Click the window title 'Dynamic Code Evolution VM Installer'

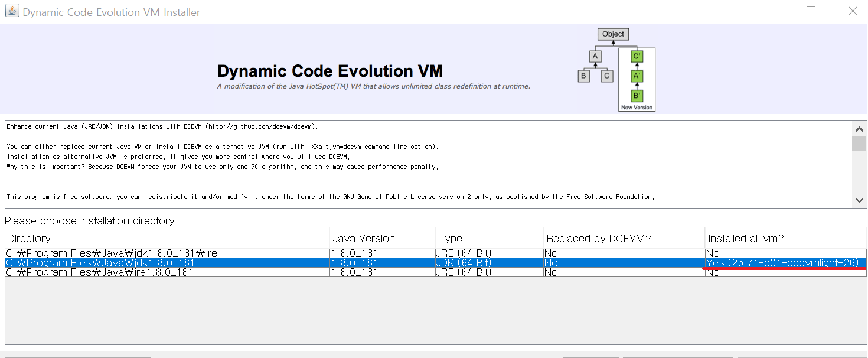click(x=112, y=12)
